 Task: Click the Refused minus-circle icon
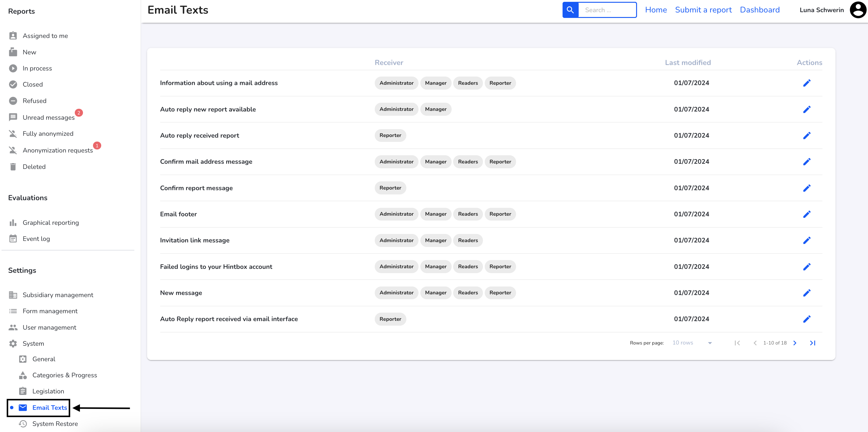point(13,101)
